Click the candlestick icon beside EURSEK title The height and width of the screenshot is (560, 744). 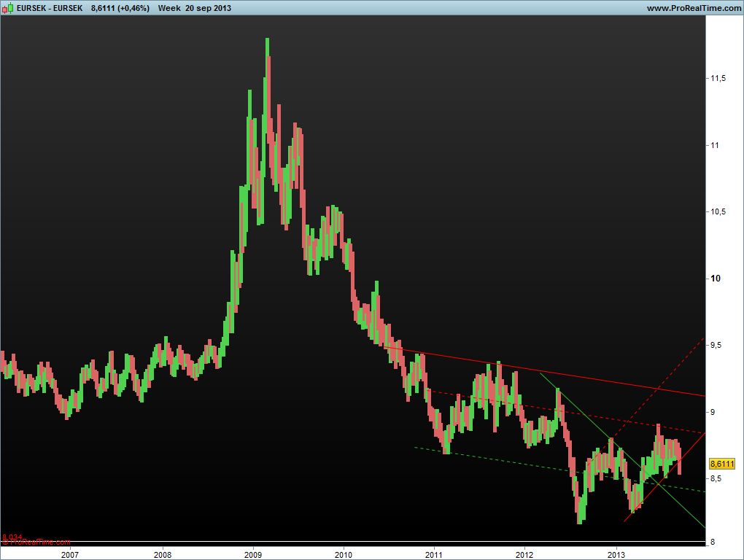tap(9, 7)
